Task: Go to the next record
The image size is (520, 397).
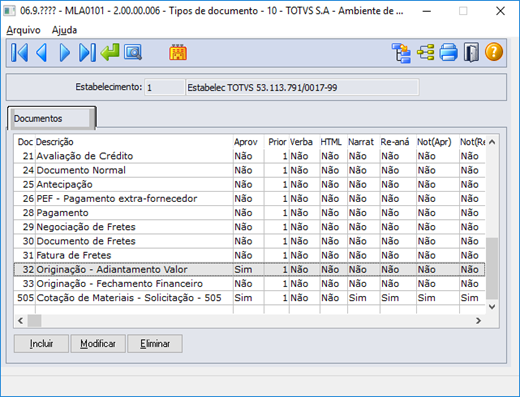Action: click(x=64, y=52)
